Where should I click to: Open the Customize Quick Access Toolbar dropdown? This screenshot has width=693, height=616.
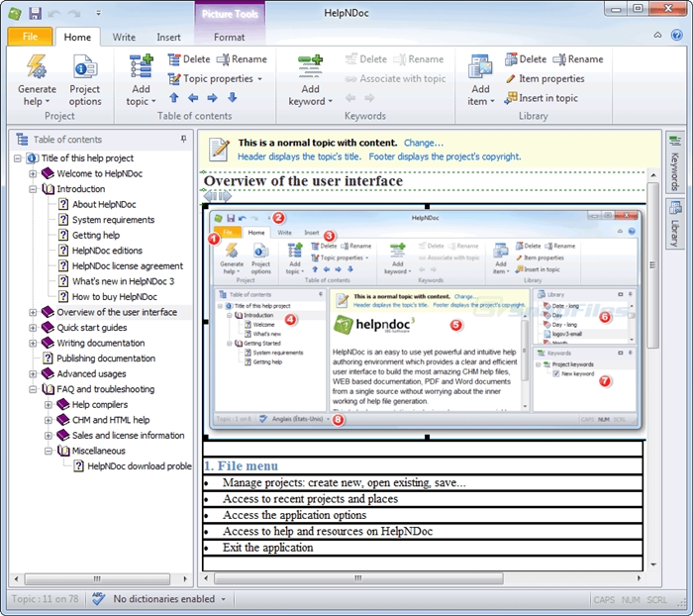[98, 13]
